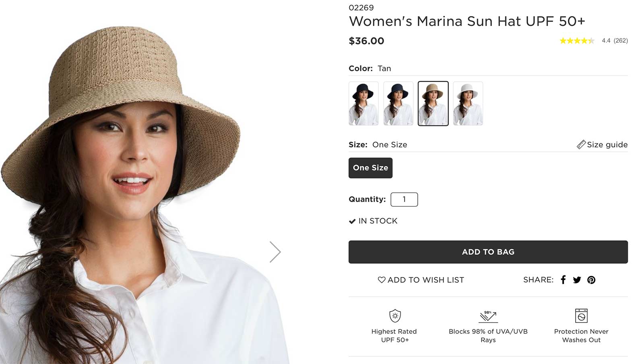This screenshot has width=644, height=364.
Task: Select the white hat color swatch
Action: [x=468, y=103]
